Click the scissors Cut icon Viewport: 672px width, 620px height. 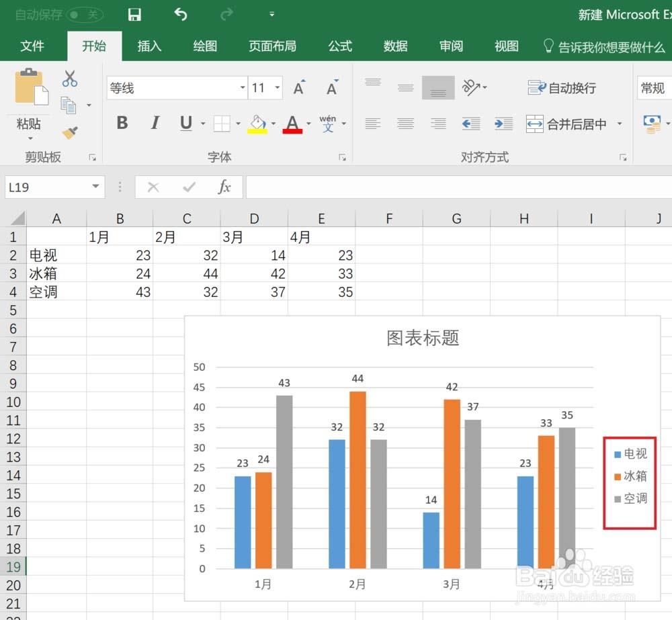click(70, 78)
